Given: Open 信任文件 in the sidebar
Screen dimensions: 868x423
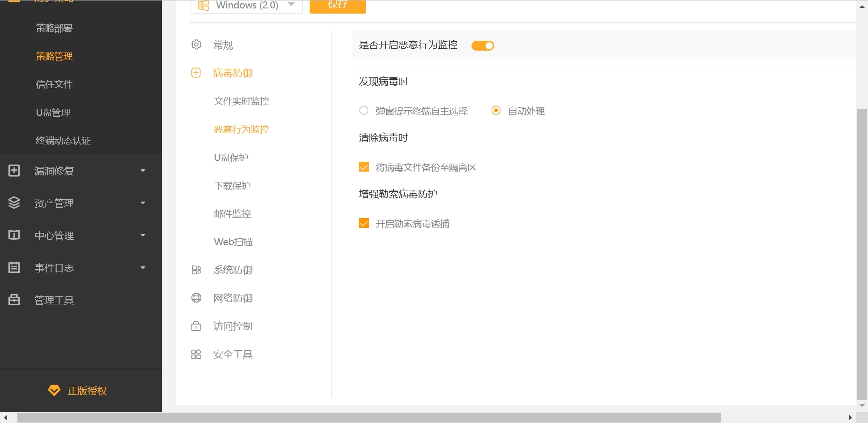Looking at the screenshot, I should point(54,84).
